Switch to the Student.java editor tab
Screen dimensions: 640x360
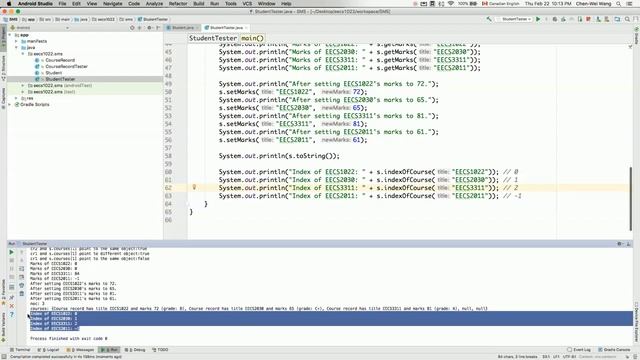tap(182, 28)
